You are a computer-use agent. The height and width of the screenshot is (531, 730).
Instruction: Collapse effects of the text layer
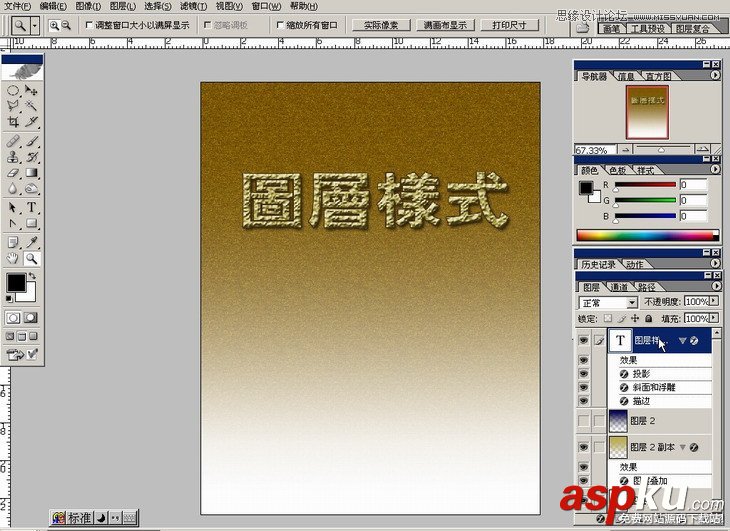(x=683, y=341)
